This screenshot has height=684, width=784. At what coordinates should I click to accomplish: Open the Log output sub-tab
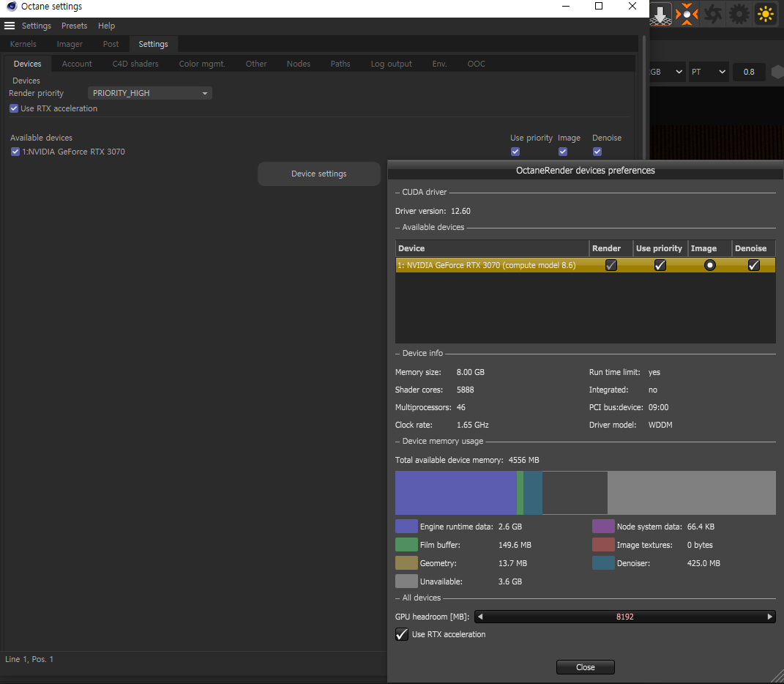tap(392, 64)
